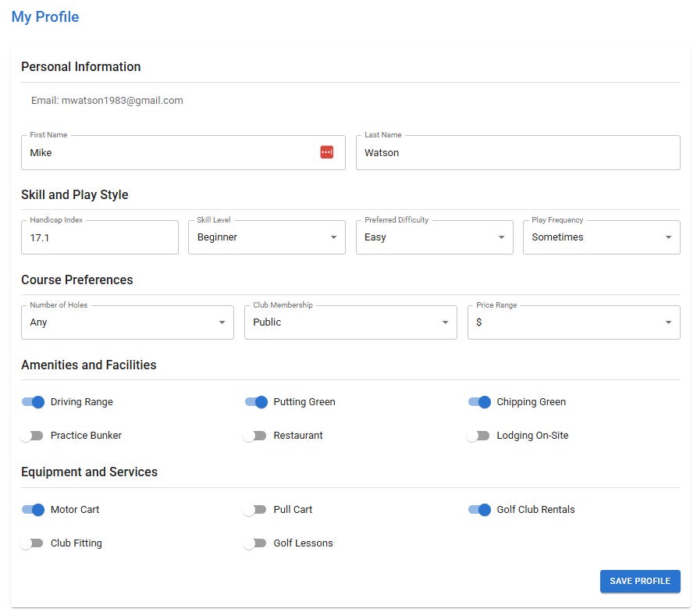
Task: Turn off Golf Club Rentals switch
Action: [x=480, y=510]
